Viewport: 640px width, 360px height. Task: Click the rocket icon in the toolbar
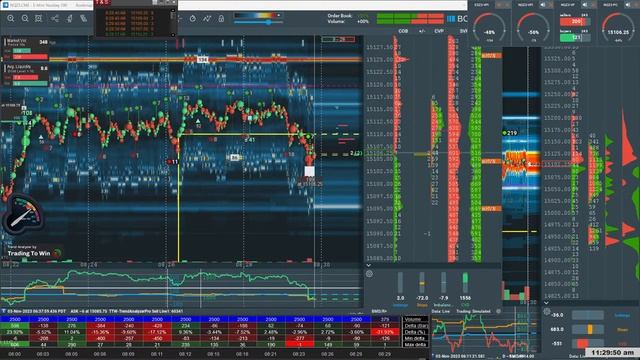[x=70, y=18]
